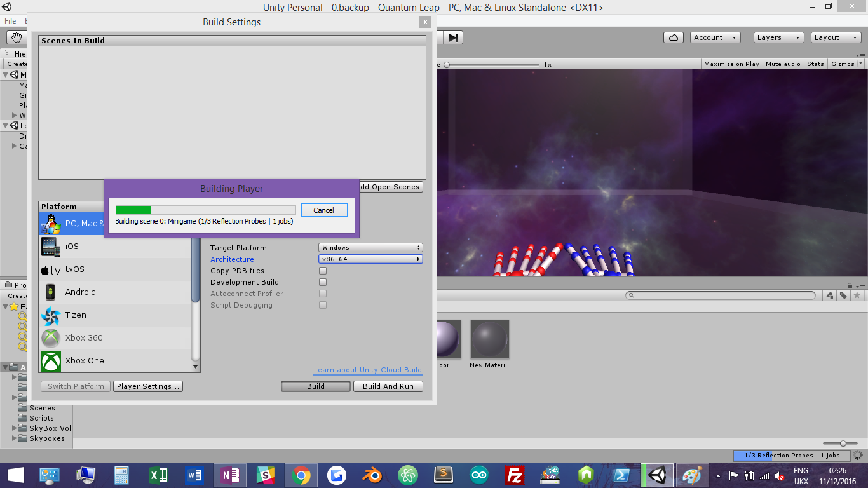Open FileZilla from the taskbar

point(514,475)
